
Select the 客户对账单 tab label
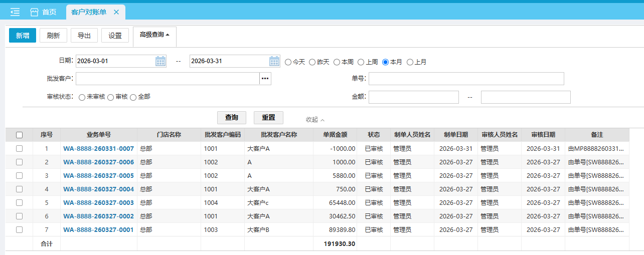point(89,12)
